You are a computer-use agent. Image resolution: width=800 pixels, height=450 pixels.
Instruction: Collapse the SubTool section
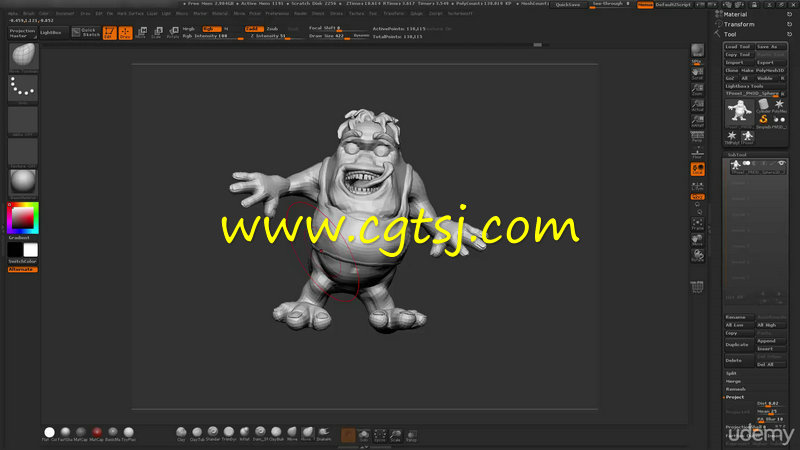[737, 154]
